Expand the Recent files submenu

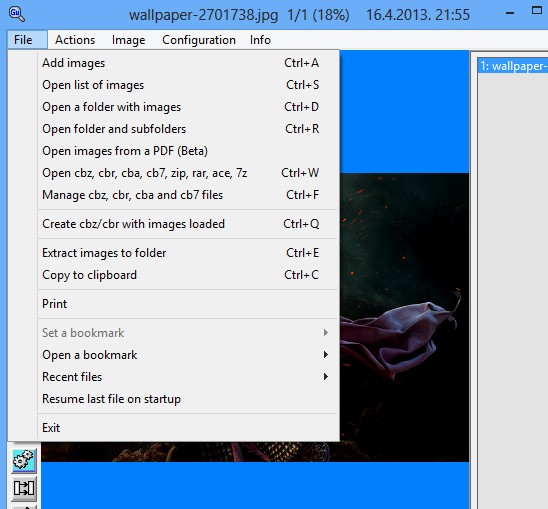(189, 377)
